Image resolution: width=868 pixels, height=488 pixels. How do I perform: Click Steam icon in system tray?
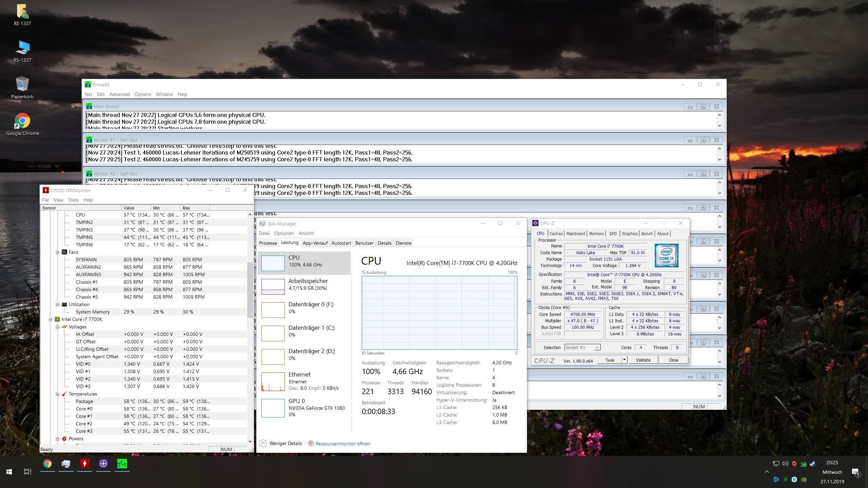pos(813,464)
